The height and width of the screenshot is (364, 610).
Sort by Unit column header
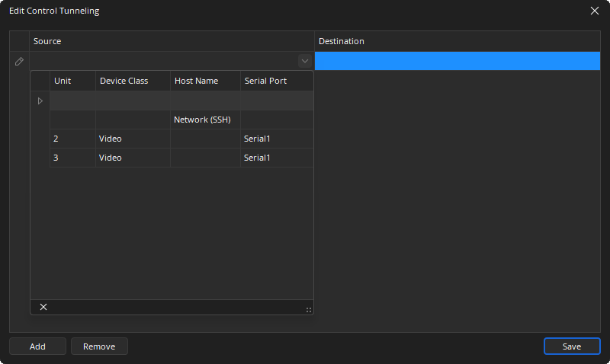coord(63,81)
